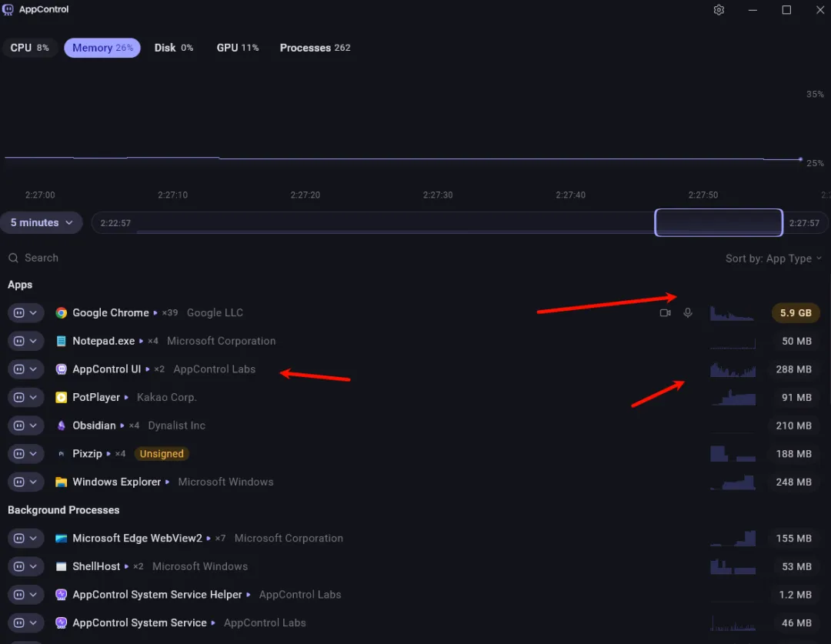831x644 pixels.
Task: Toggle the control button for Google Chrome
Action: pyautogui.click(x=19, y=312)
